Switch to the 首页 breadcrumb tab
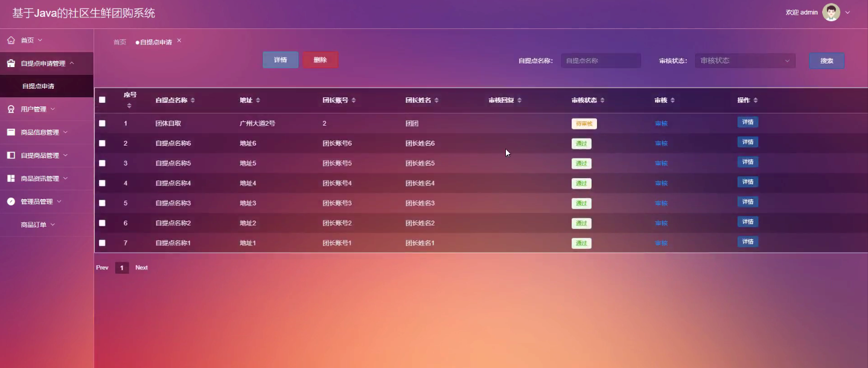Viewport: 868px width, 368px height. coord(120,42)
